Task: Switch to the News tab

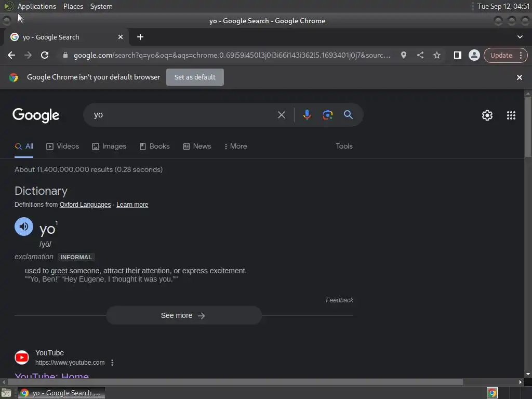Action: pos(197,146)
